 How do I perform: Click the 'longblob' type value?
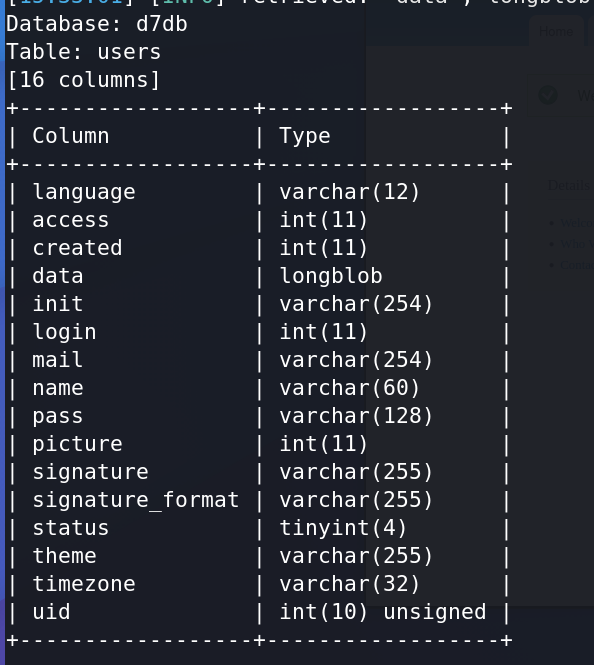click(x=331, y=276)
